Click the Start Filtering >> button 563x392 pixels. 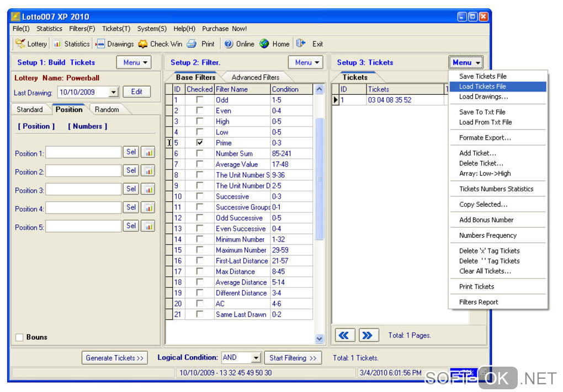(293, 358)
